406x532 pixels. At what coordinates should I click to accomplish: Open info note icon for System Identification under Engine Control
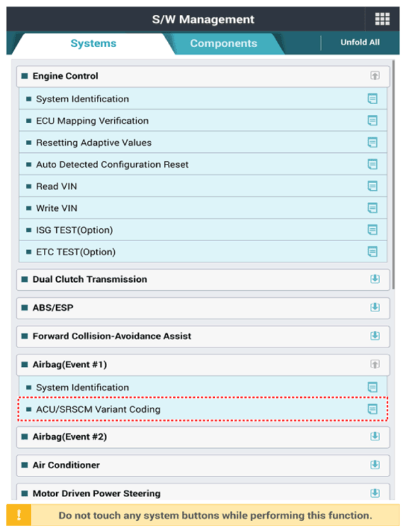pos(372,99)
